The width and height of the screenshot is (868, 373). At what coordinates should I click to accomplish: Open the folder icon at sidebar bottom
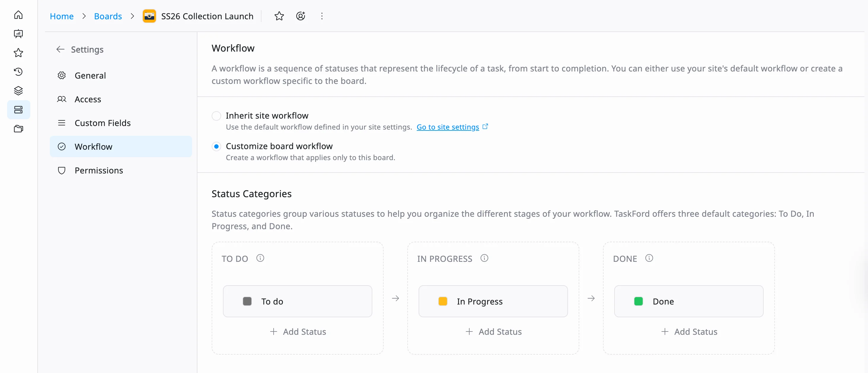pyautogui.click(x=19, y=128)
